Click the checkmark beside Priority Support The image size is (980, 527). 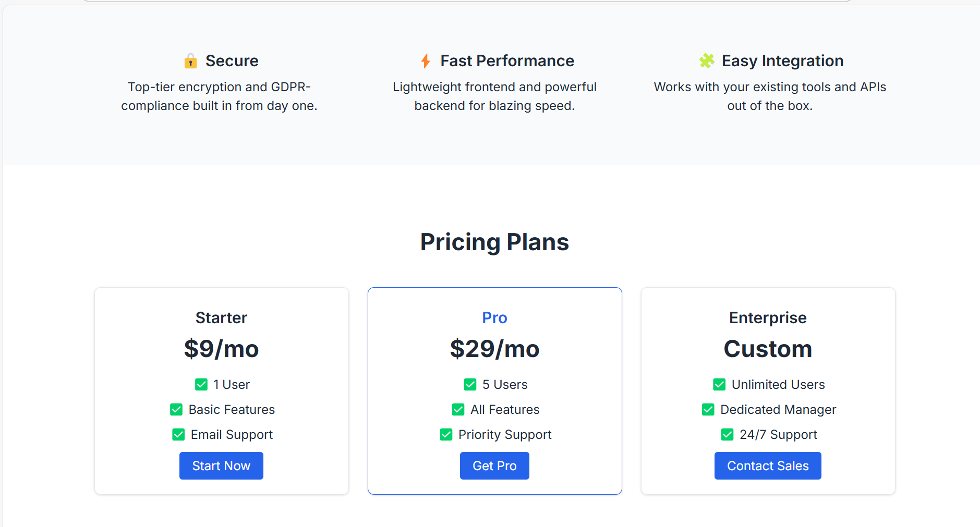[446, 435]
